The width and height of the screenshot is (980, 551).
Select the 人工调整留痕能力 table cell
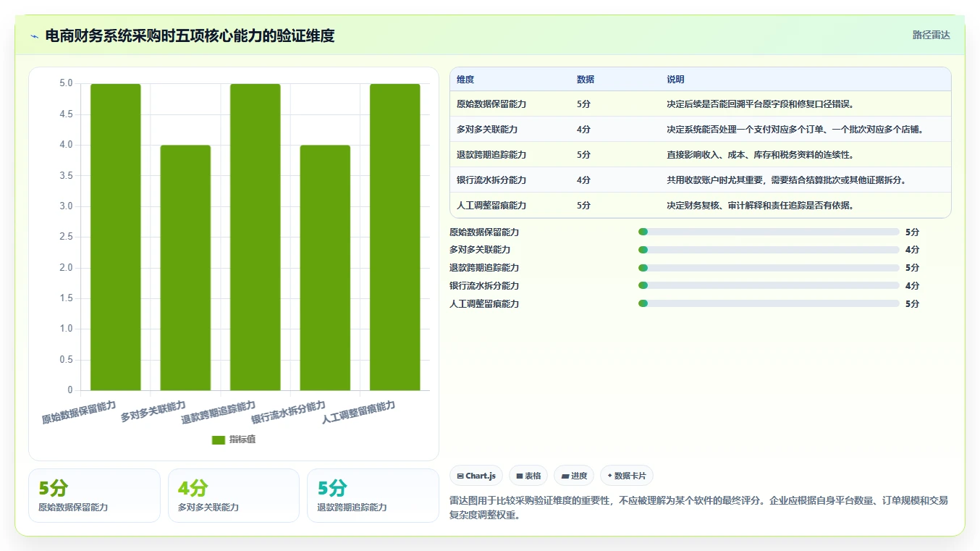pos(491,206)
